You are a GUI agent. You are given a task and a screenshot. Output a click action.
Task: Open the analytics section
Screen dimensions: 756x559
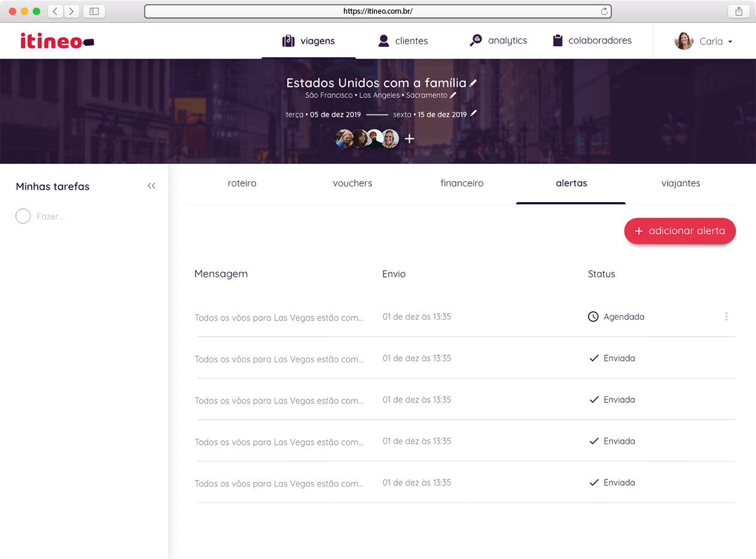tap(498, 41)
